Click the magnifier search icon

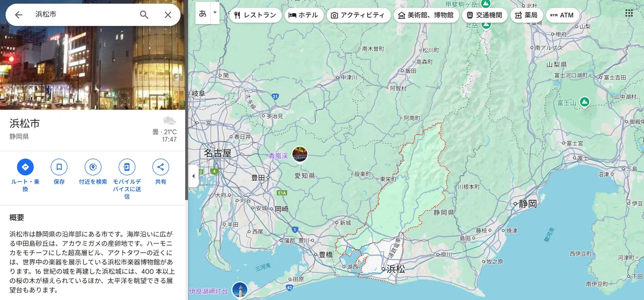click(144, 14)
